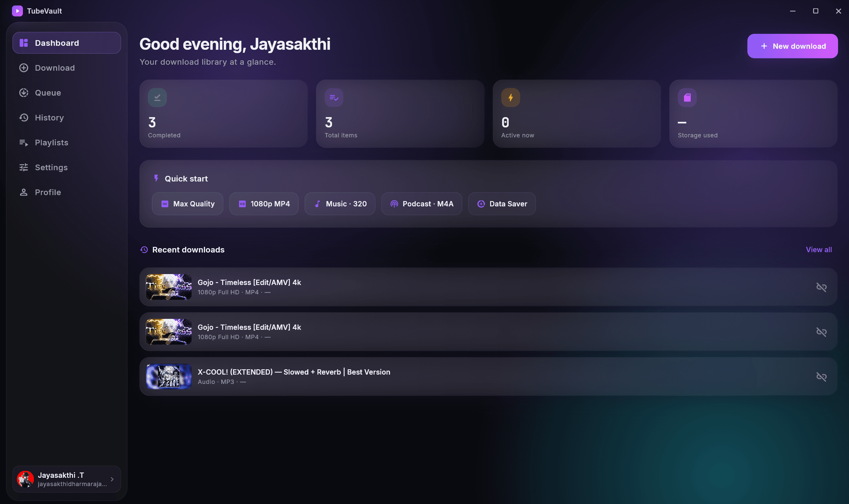Expand the Jayasakthi .T account chevron
The width and height of the screenshot is (849, 504).
(x=112, y=479)
